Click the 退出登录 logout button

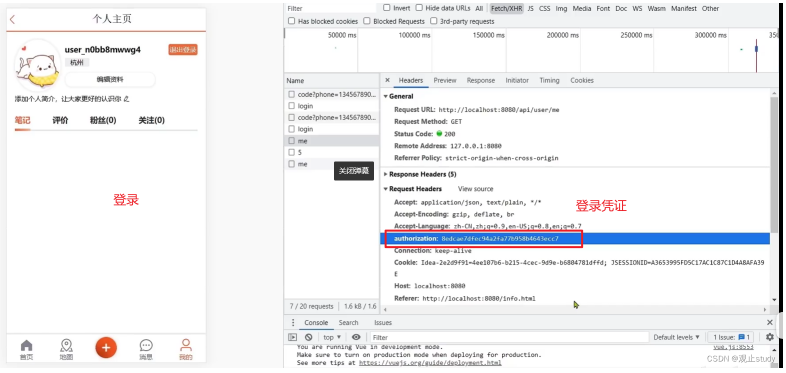coord(183,50)
